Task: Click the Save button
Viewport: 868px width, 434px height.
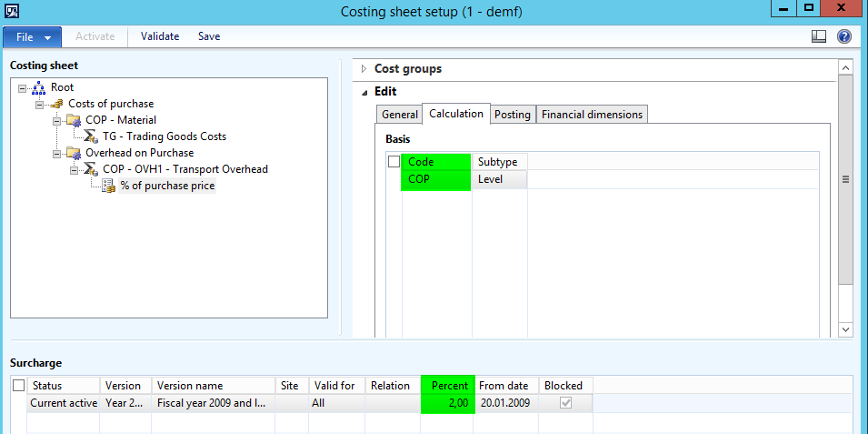Action: tap(209, 36)
